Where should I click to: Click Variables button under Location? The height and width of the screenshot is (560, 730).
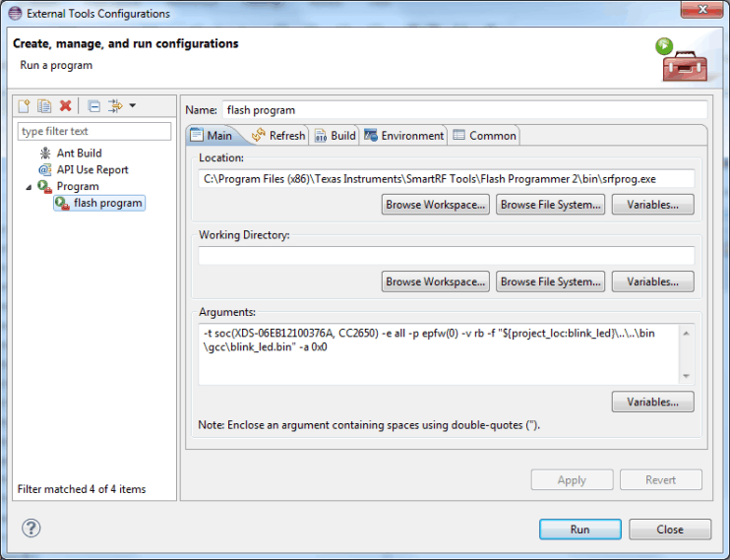pos(652,205)
